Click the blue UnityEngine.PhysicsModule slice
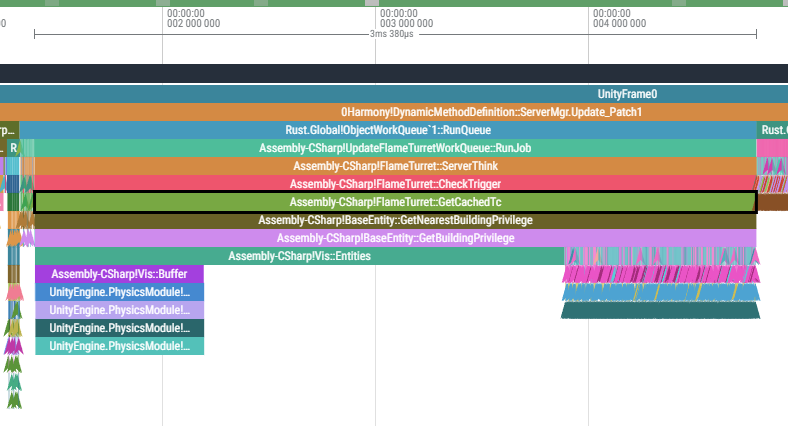Screen dimensions: 788x426 [119, 292]
